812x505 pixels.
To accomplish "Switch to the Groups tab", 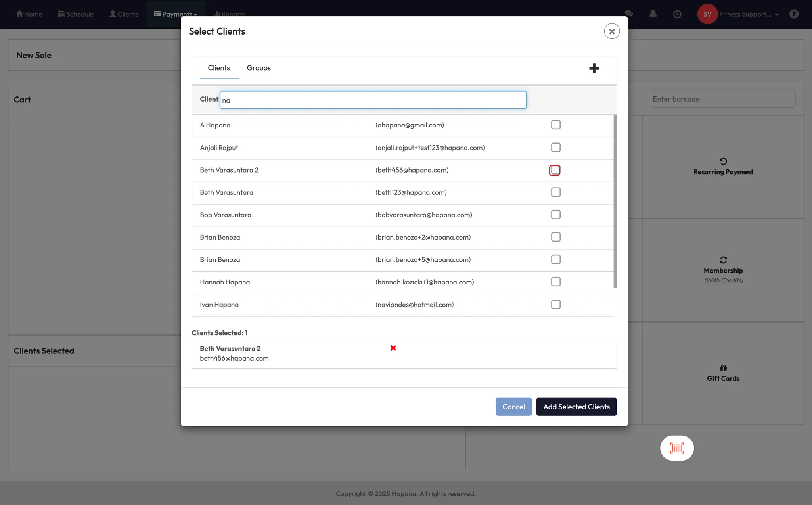I will tap(259, 68).
